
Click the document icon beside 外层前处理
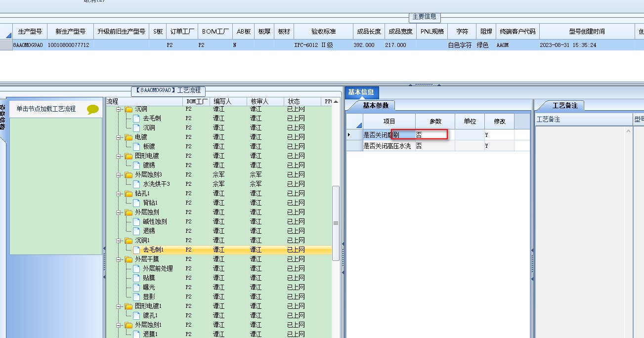pyautogui.click(x=136, y=269)
